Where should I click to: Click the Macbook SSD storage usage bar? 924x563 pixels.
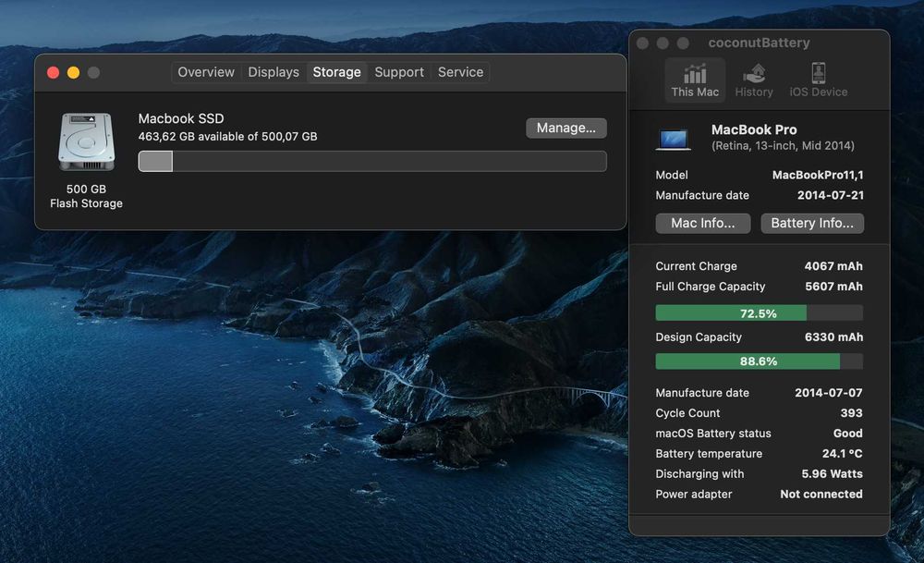[x=371, y=161]
